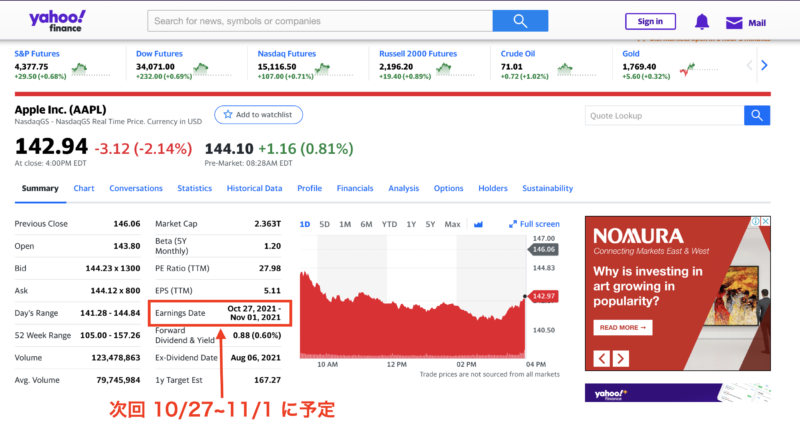Screen dimensions: 800x421
Task: Select the Max chart range
Action: click(x=452, y=224)
